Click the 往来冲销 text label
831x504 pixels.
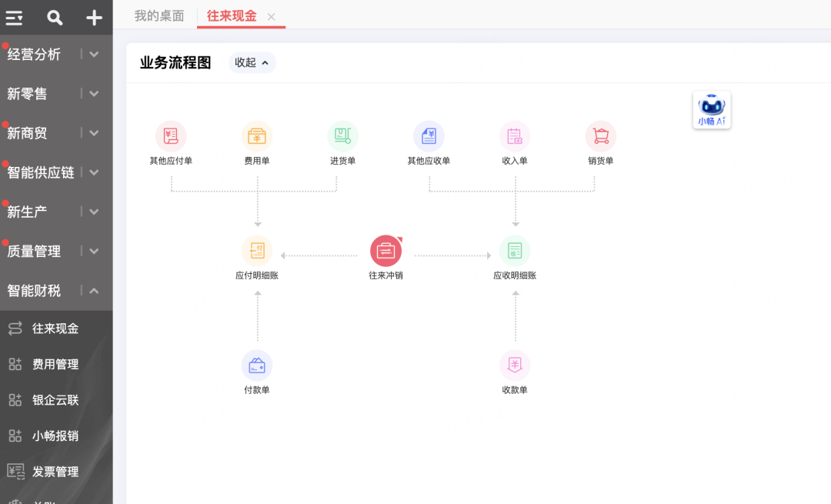tap(385, 275)
